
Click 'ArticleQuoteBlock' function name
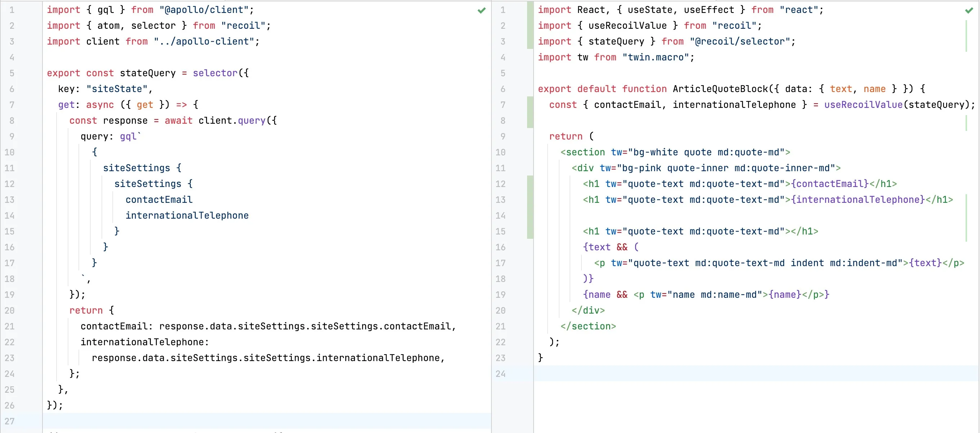click(x=720, y=89)
